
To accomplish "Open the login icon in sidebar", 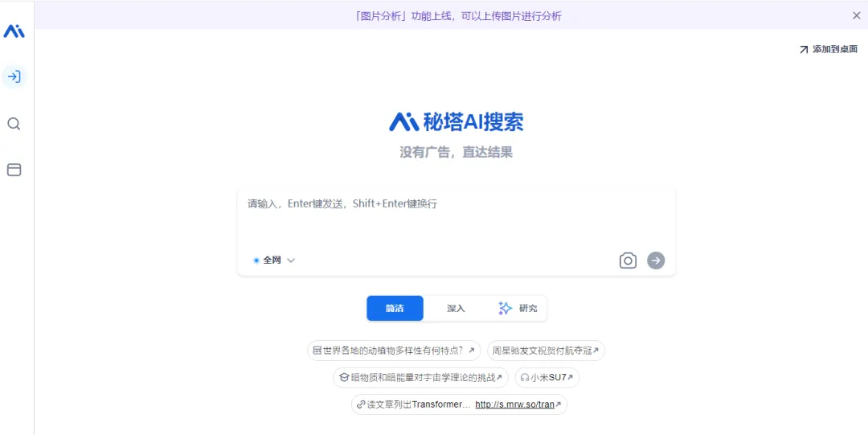I will 14,76.
